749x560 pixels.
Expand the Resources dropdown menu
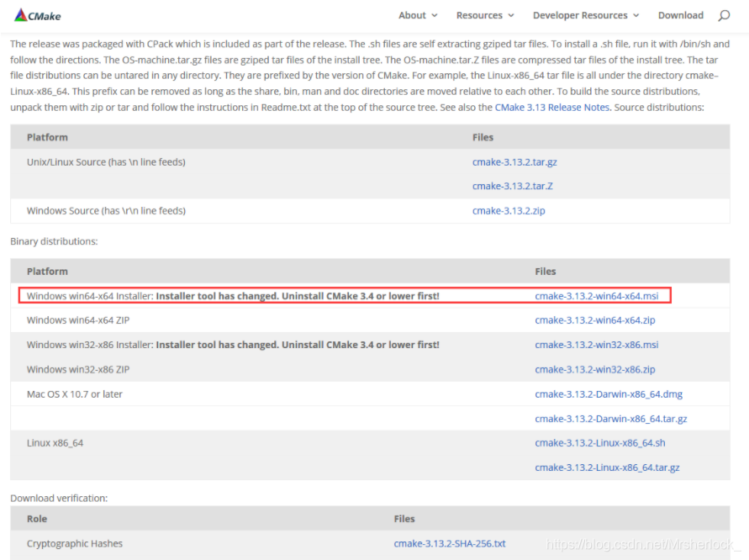pyautogui.click(x=485, y=15)
